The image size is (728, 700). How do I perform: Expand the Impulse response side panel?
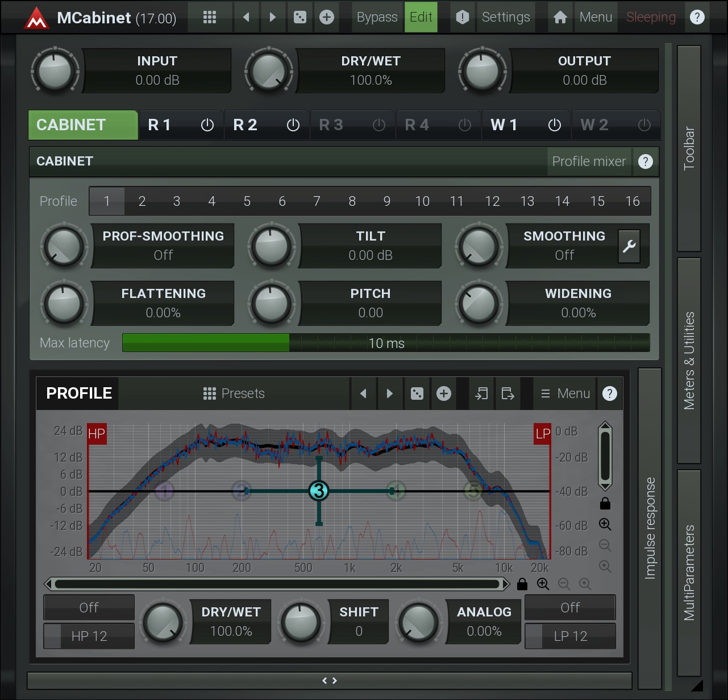[650, 528]
